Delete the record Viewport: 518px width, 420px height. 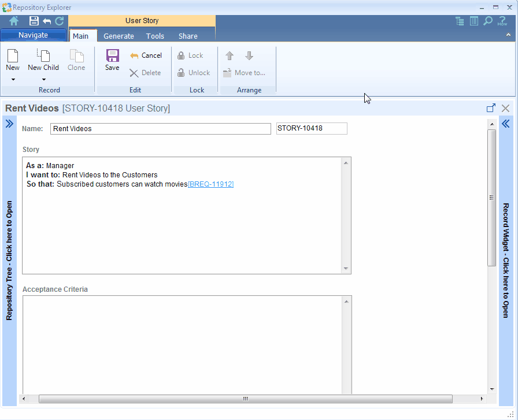tap(145, 73)
